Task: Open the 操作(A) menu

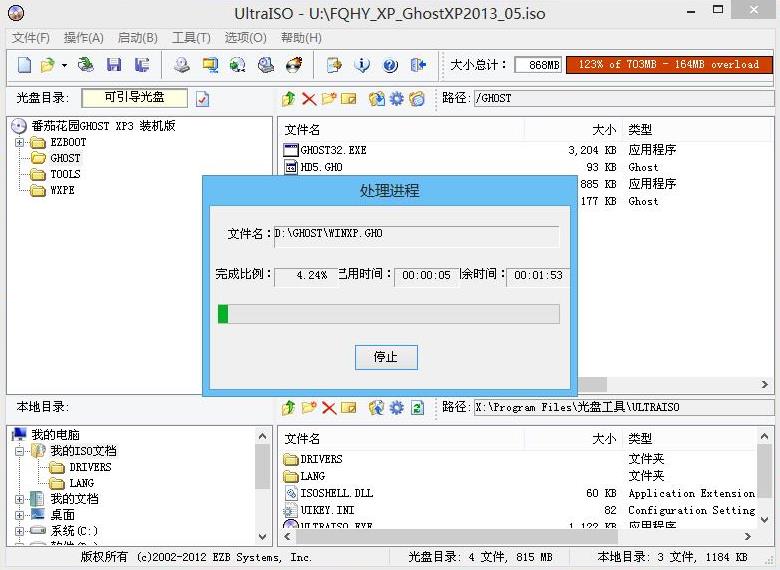Action: pos(84,38)
